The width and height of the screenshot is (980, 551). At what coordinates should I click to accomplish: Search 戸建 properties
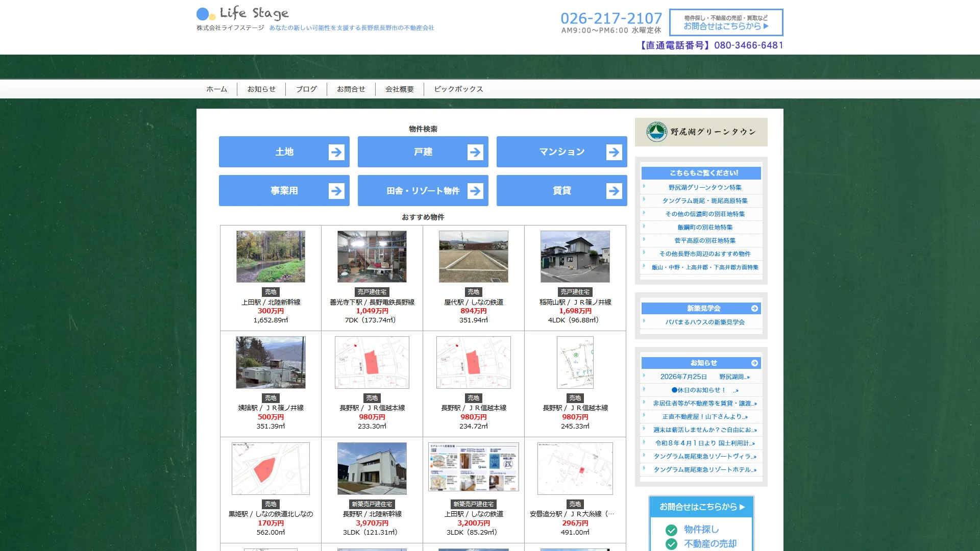(423, 152)
